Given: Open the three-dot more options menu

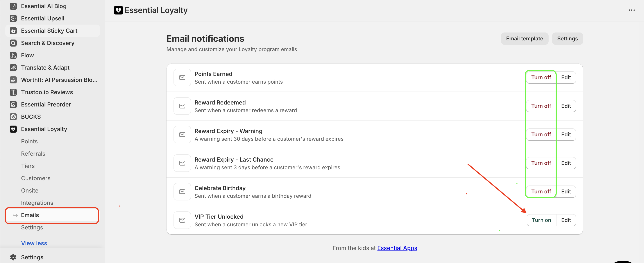Looking at the screenshot, I should 631,10.
